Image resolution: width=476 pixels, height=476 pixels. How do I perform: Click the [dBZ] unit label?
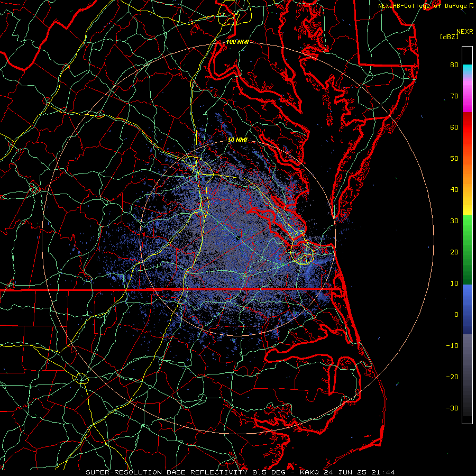[x=449, y=37]
